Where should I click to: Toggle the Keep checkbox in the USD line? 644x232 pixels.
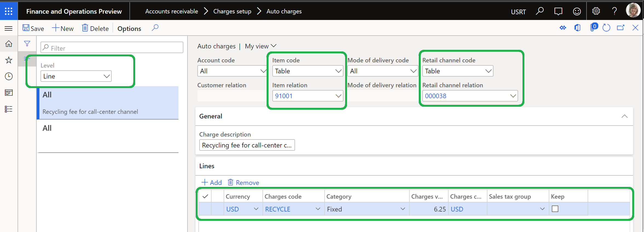(x=555, y=209)
